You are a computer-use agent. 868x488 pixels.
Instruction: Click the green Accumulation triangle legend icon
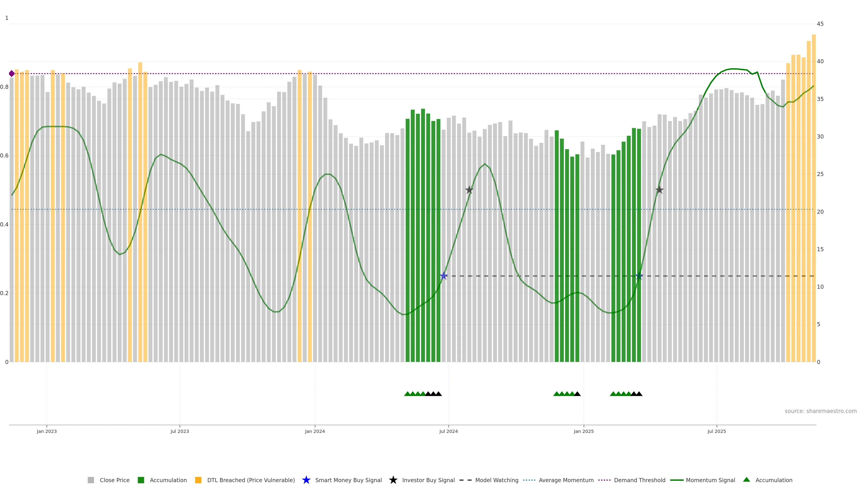click(746, 480)
